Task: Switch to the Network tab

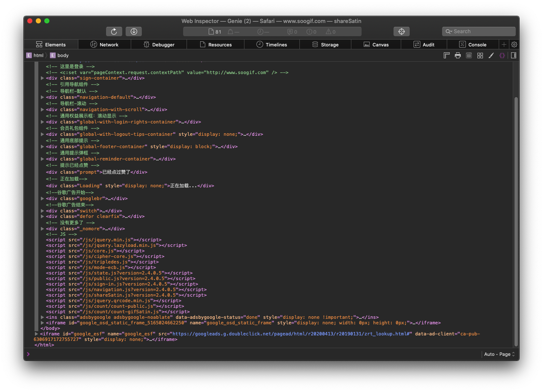Action: (104, 45)
